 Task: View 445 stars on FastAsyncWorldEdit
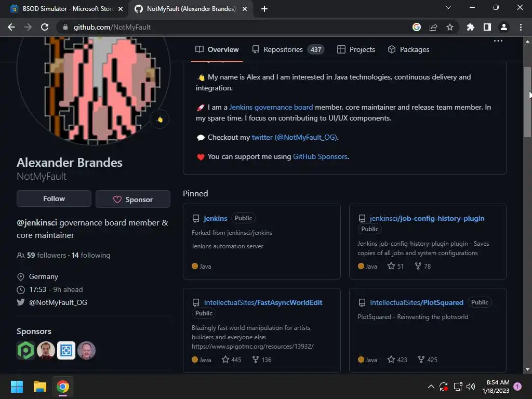pyautogui.click(x=231, y=360)
